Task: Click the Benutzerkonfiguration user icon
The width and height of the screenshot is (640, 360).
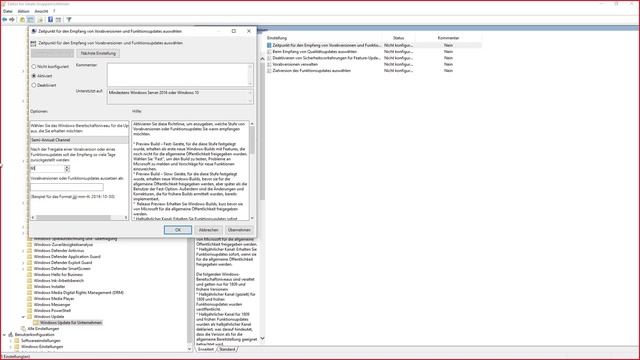Action: tap(11, 335)
